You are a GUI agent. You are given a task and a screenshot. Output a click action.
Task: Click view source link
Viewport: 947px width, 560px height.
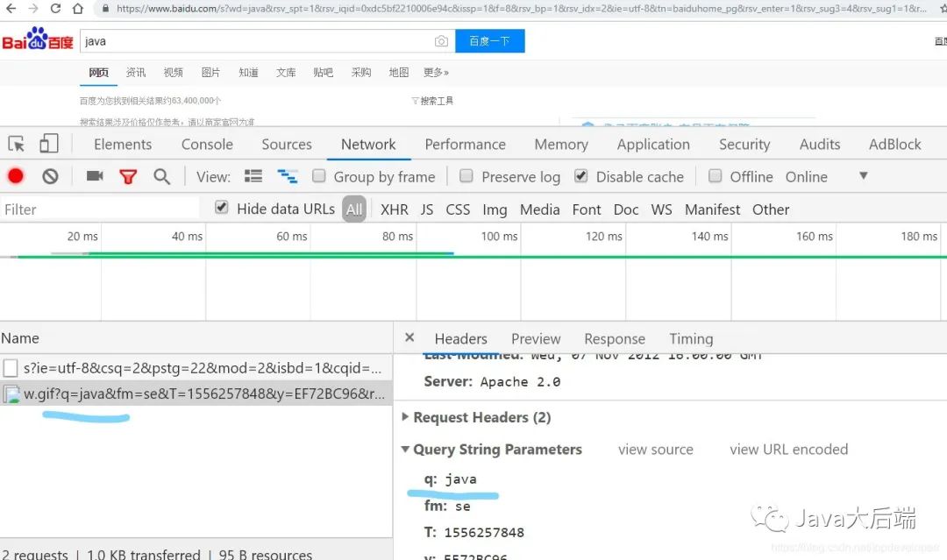click(655, 450)
